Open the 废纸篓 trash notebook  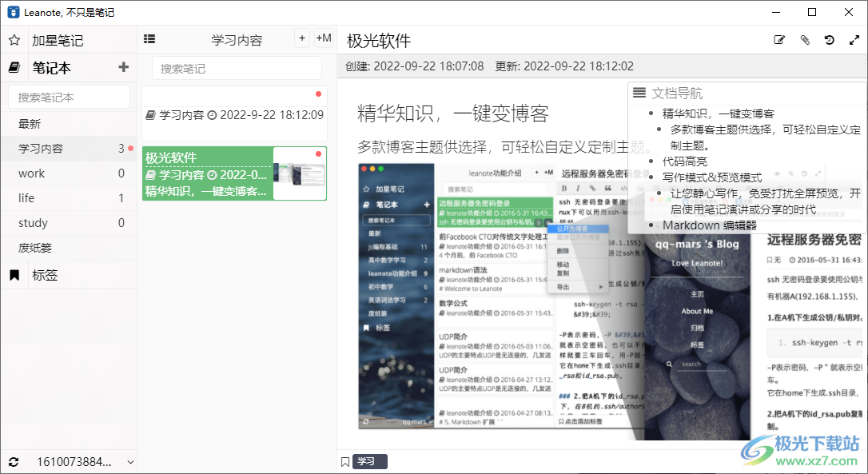coord(70,248)
